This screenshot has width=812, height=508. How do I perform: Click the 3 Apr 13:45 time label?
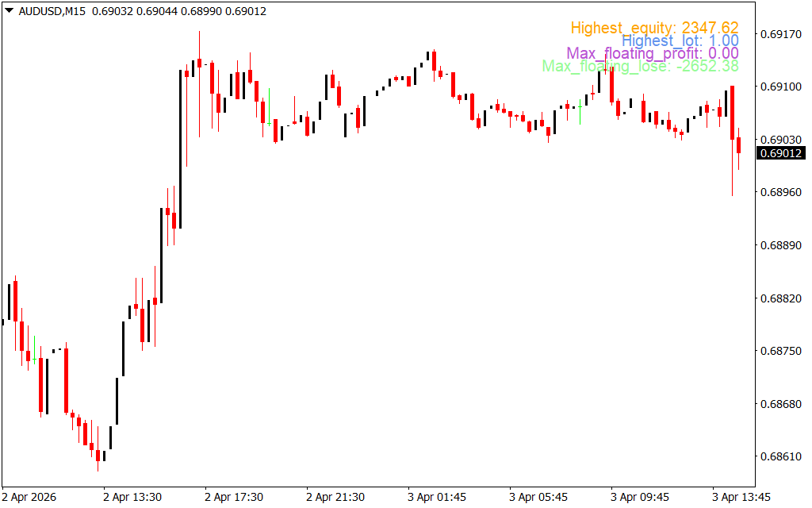pos(741,497)
